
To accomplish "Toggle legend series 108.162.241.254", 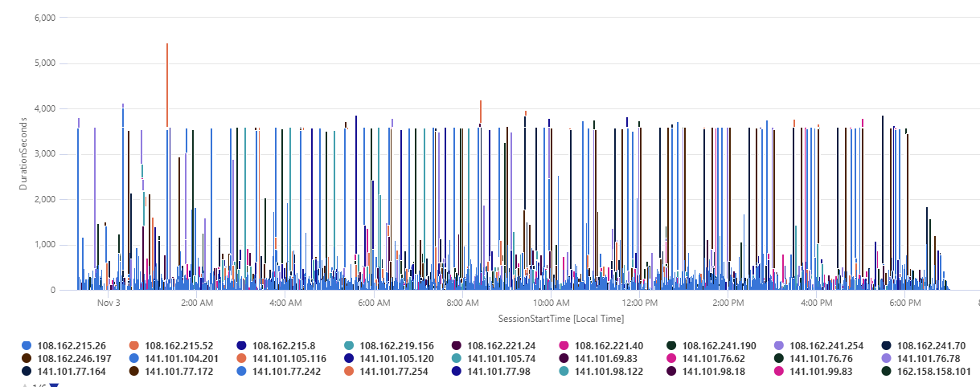I will (818, 345).
